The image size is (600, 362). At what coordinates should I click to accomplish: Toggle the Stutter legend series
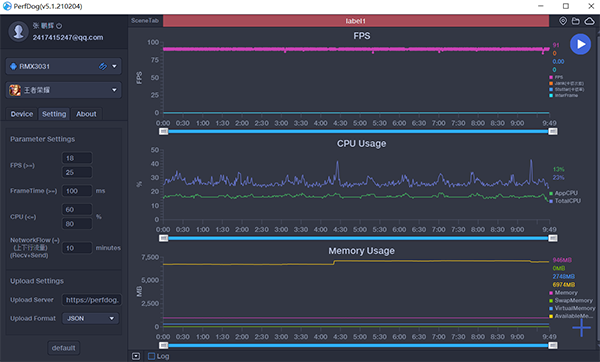click(566, 90)
